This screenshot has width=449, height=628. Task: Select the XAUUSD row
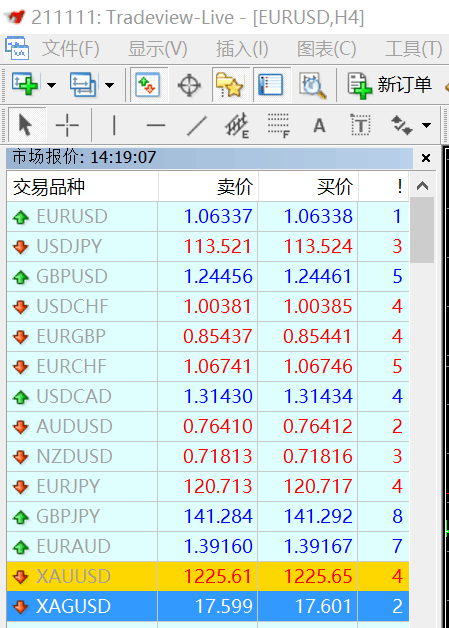click(208, 576)
